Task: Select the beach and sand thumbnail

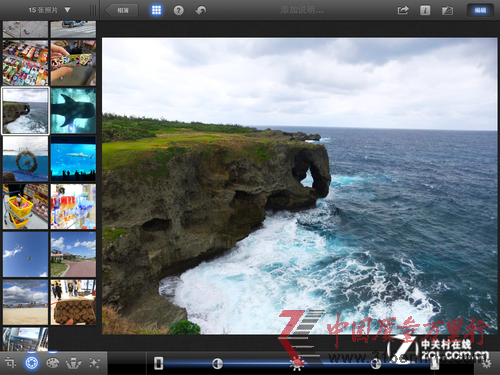Action: [x=25, y=302]
